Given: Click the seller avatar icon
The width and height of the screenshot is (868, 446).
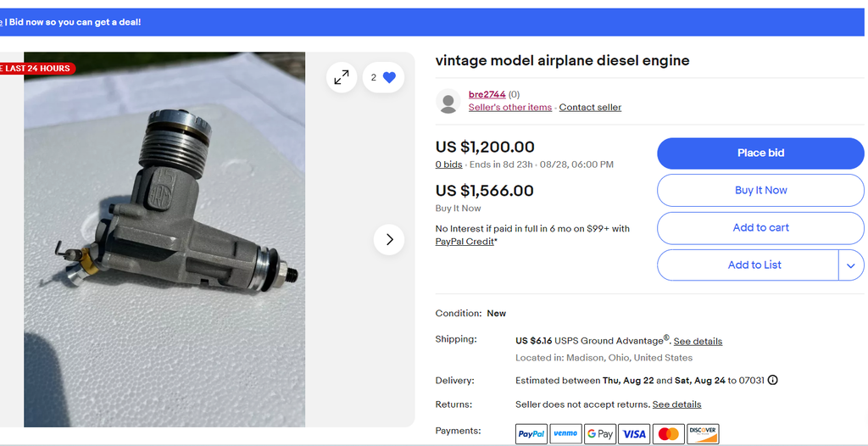Looking at the screenshot, I should click(x=448, y=101).
